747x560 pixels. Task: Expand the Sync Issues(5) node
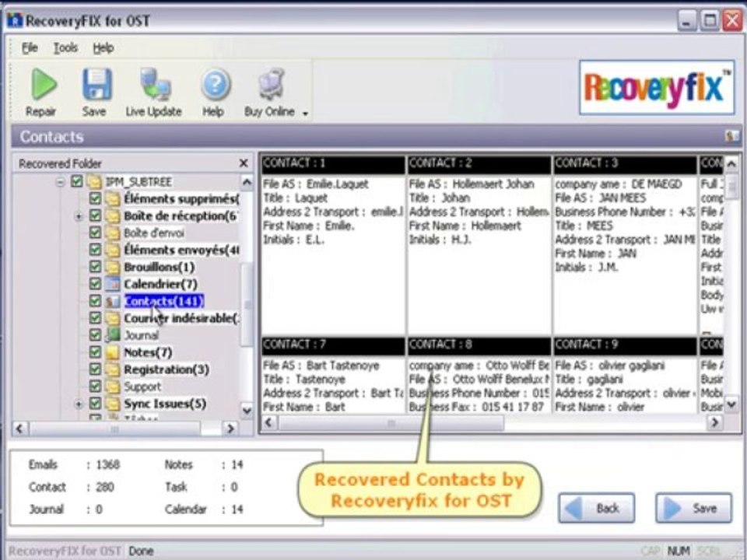(78, 404)
